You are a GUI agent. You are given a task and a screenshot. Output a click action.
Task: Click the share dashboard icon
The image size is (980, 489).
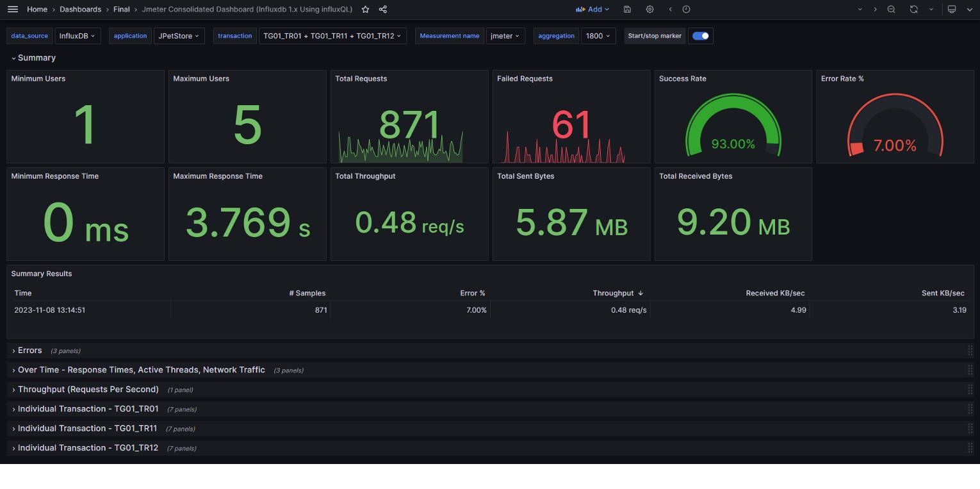383,10
